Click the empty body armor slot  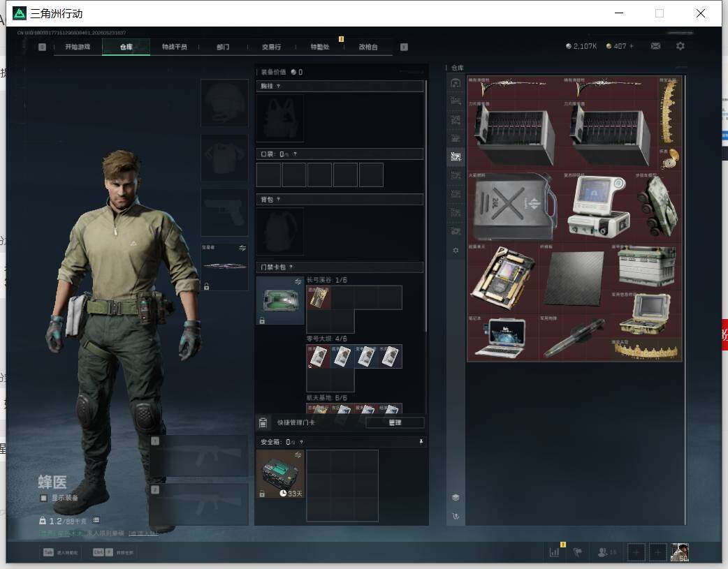(224, 158)
